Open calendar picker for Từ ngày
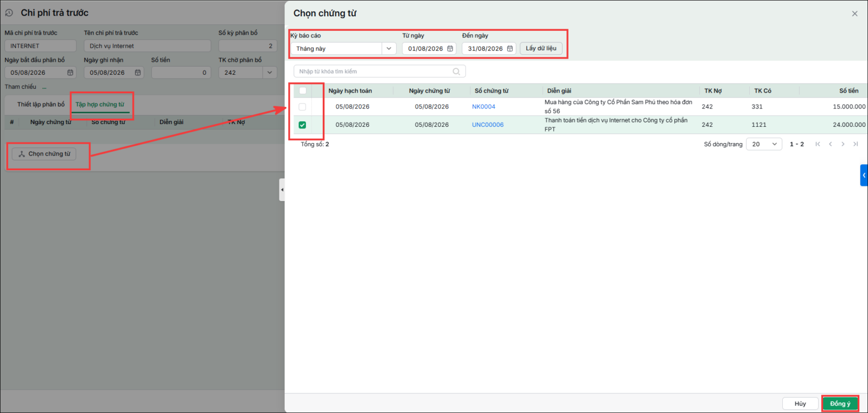 click(x=450, y=49)
